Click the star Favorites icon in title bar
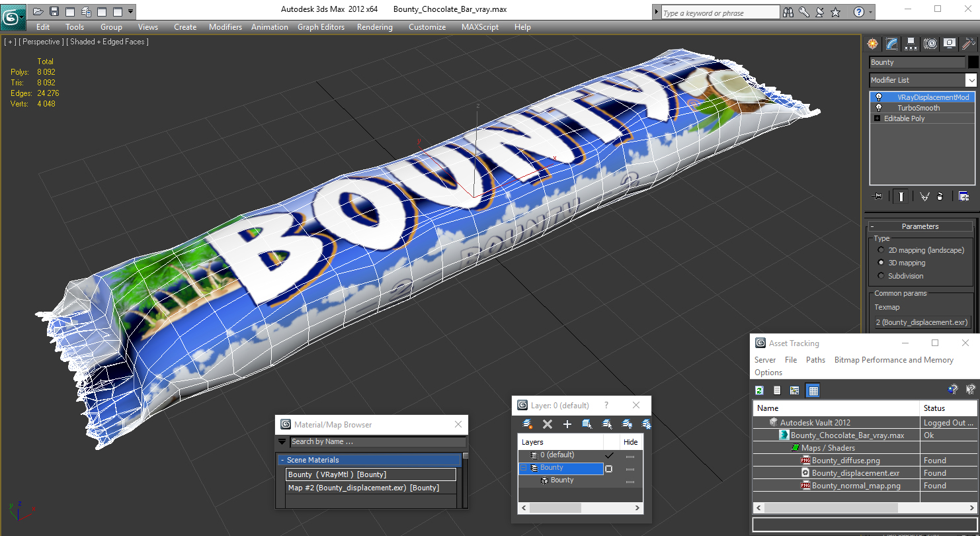 (x=836, y=12)
